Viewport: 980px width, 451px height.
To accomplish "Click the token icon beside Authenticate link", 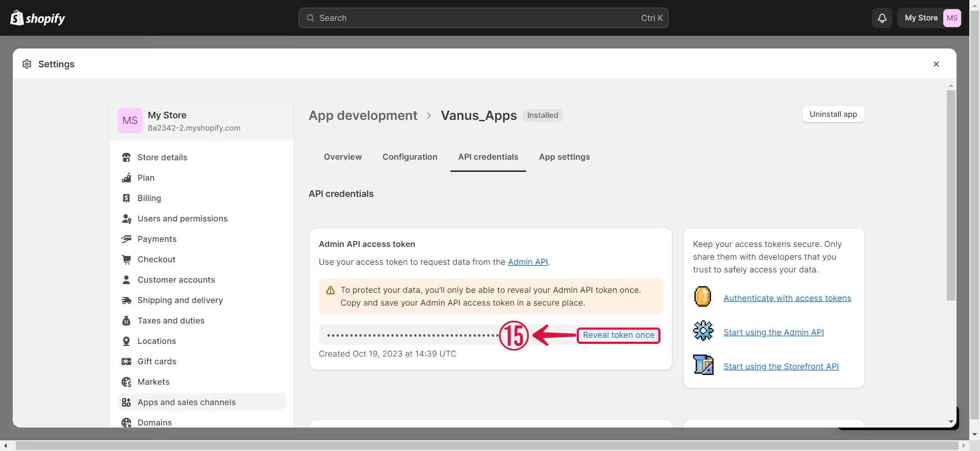I will tap(703, 296).
